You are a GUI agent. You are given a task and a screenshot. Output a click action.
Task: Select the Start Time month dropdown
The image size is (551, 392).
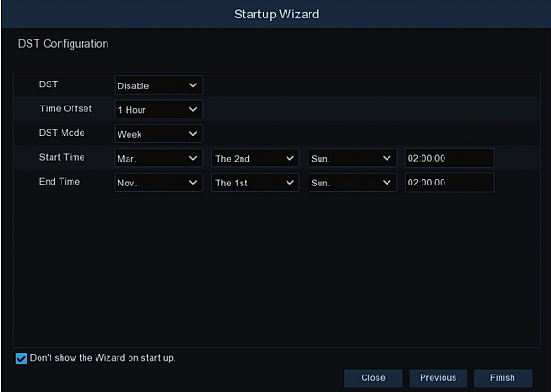pos(158,158)
